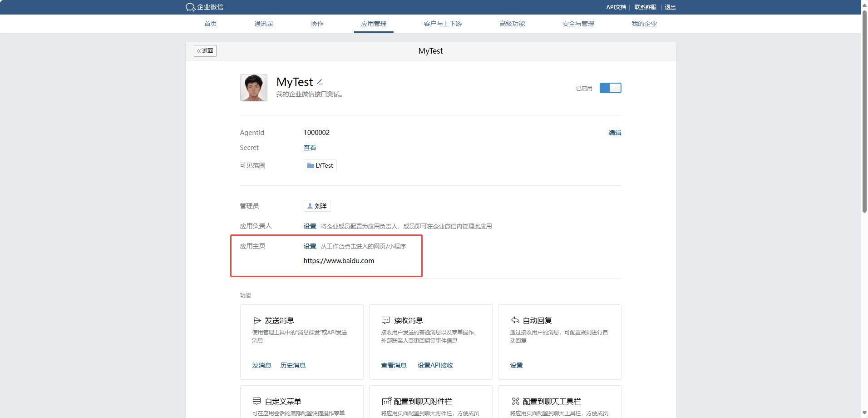Click the 编辑 link beside AgentId
The image size is (868, 418).
pyautogui.click(x=615, y=133)
